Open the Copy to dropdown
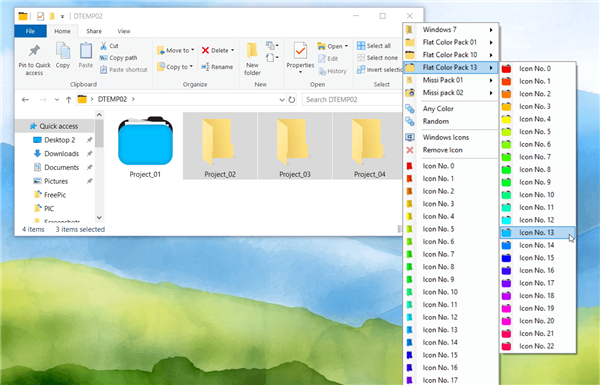The image size is (600, 385). [175, 67]
